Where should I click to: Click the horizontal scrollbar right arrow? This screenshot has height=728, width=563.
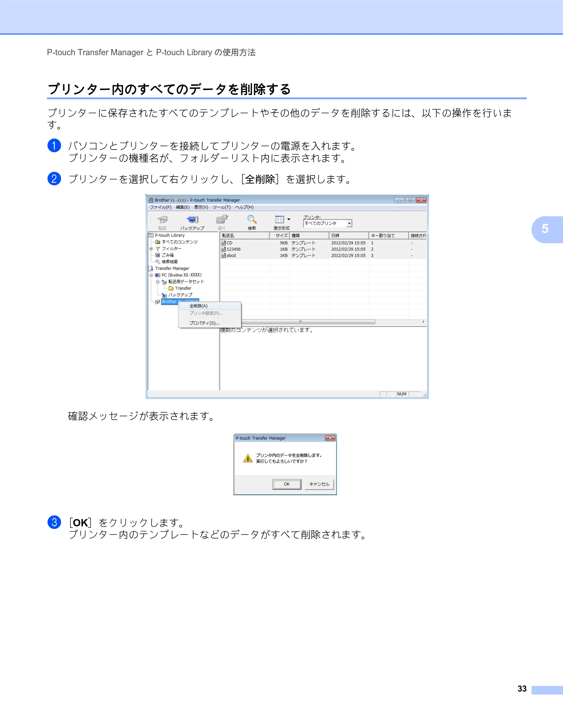point(423,322)
